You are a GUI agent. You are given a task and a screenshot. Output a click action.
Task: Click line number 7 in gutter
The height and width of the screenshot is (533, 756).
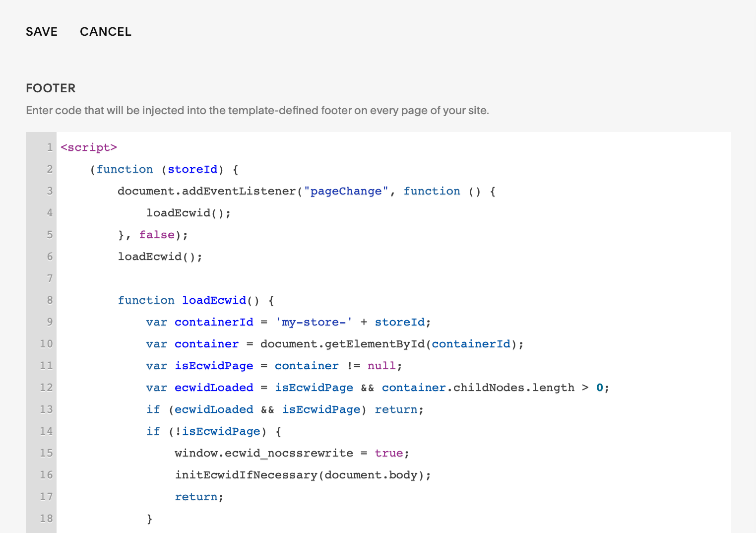[x=50, y=278]
